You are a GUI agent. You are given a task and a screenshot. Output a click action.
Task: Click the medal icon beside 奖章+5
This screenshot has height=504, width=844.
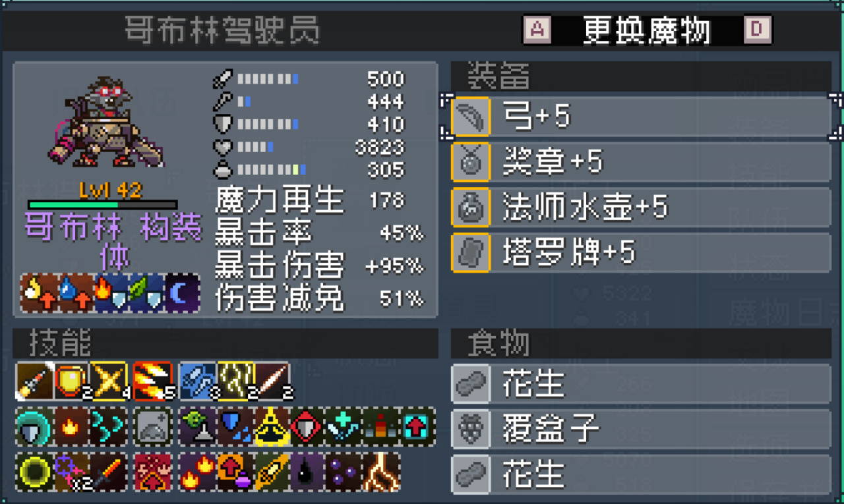[x=471, y=161]
